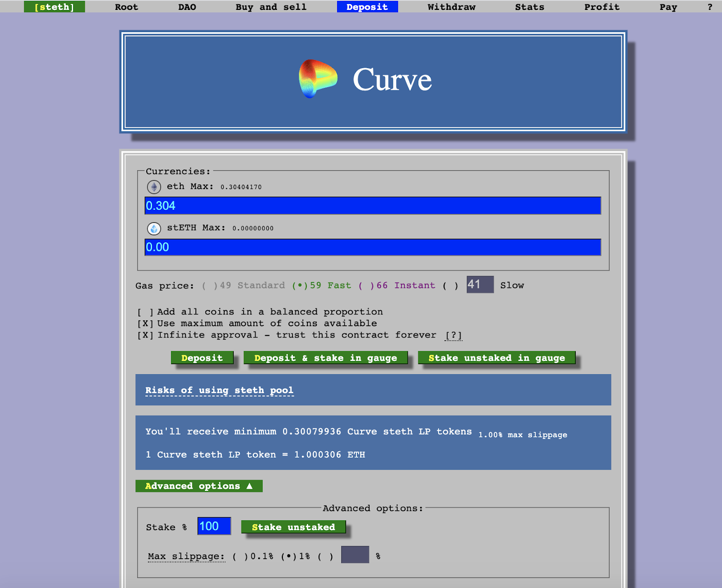Open the help question mark menu
The height and width of the screenshot is (588, 722).
pyautogui.click(x=710, y=7)
